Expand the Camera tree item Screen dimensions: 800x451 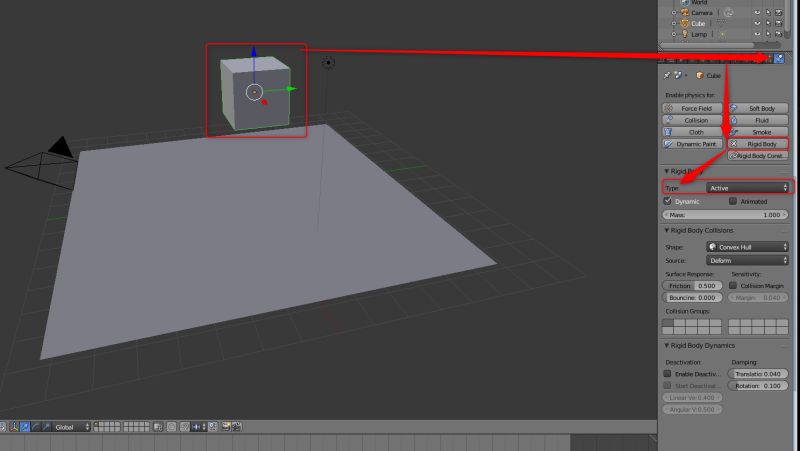point(673,12)
